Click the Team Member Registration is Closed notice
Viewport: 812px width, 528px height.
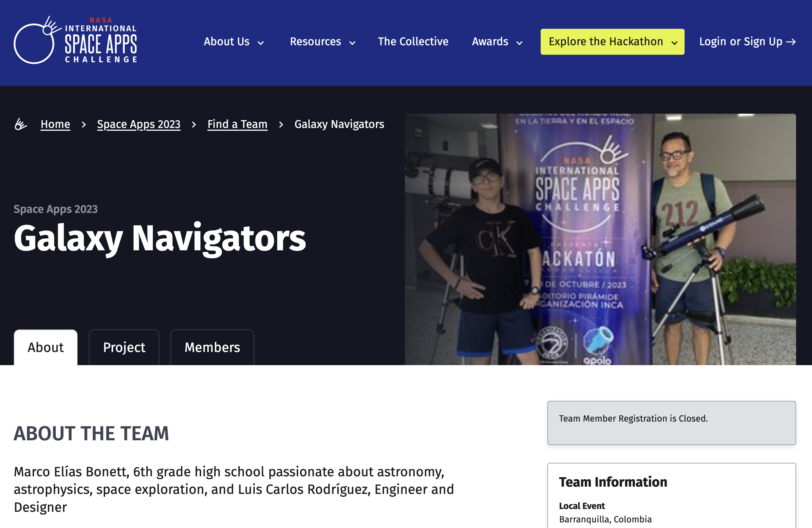[671, 423]
